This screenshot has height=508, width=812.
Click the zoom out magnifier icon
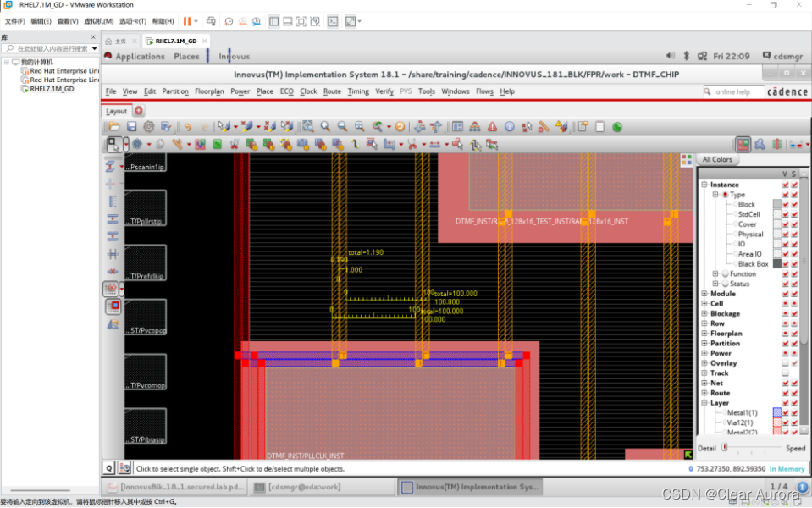point(342,126)
